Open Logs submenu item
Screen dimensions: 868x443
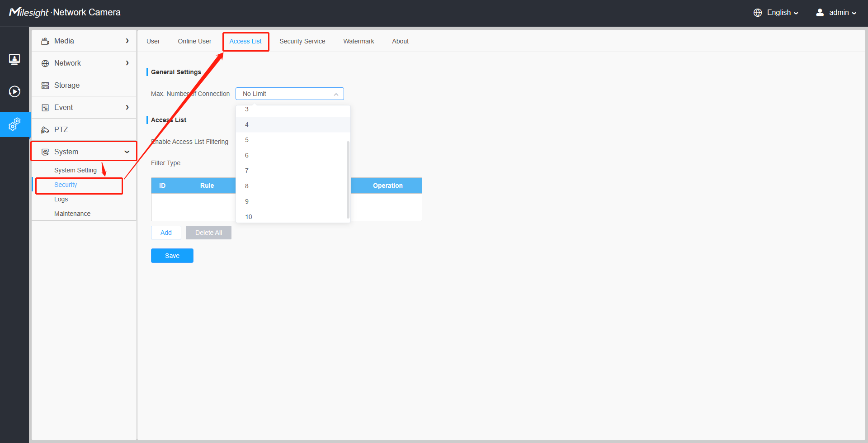(x=61, y=199)
